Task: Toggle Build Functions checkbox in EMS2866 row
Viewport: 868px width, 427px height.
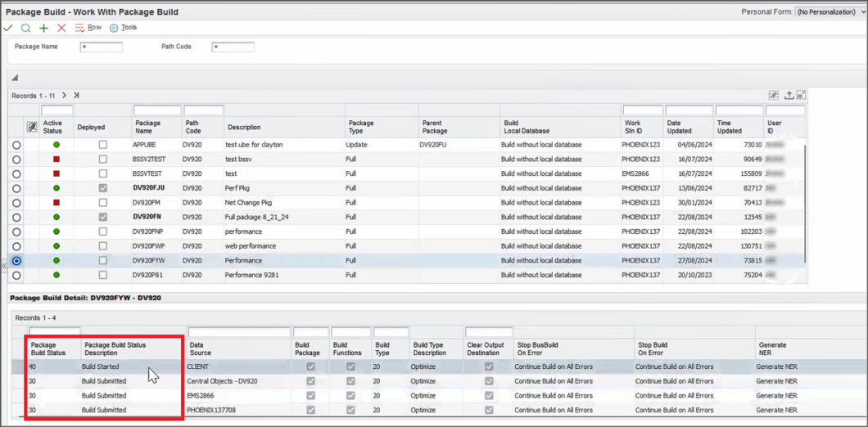Action: (351, 395)
